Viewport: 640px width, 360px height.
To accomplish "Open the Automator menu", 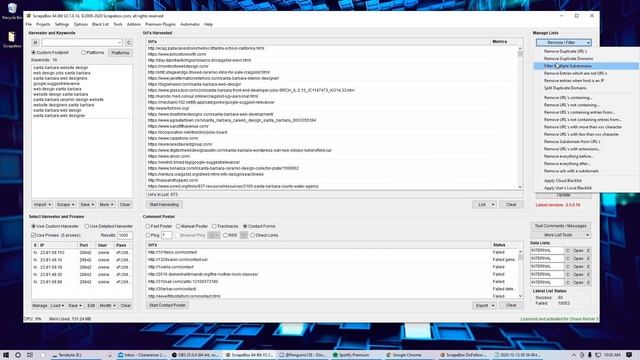I will pos(190,24).
